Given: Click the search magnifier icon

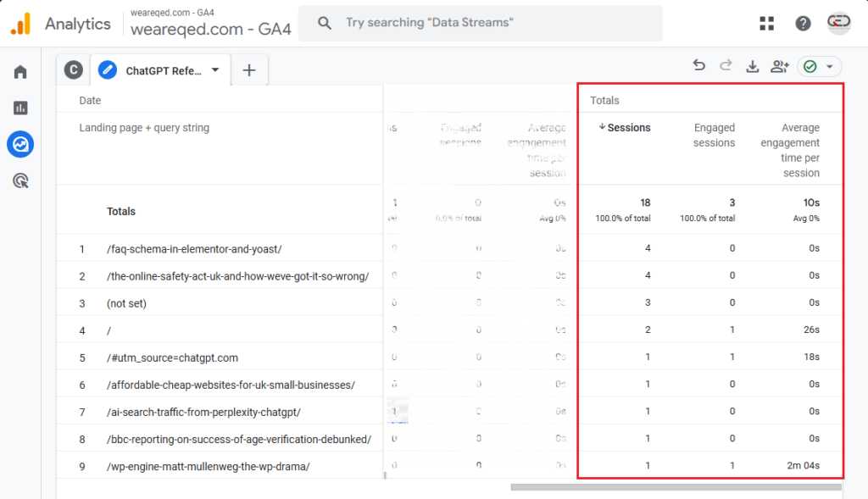Looking at the screenshot, I should tap(325, 23).
